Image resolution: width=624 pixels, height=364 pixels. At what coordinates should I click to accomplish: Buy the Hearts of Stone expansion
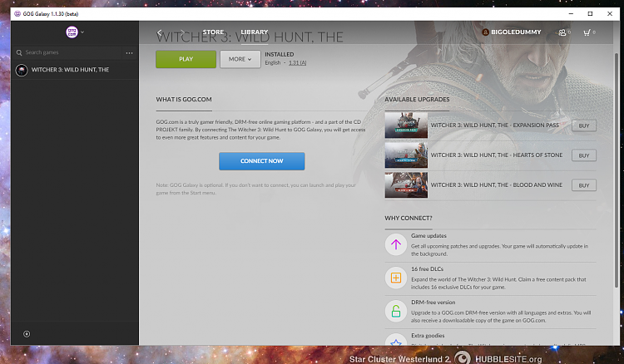click(x=584, y=155)
